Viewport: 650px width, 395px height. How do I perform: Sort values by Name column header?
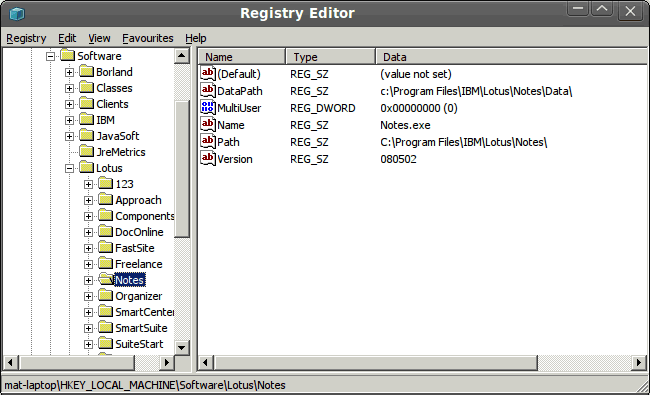point(242,56)
